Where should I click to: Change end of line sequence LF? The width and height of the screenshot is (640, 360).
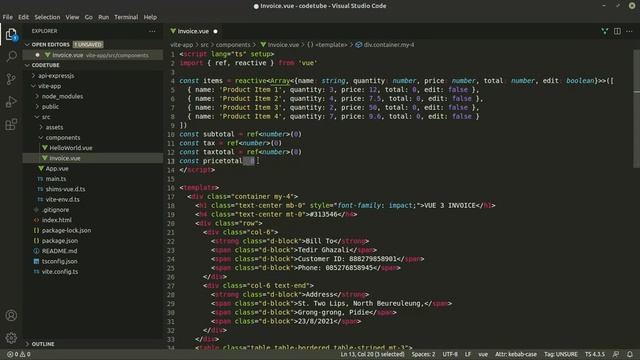coord(468,354)
